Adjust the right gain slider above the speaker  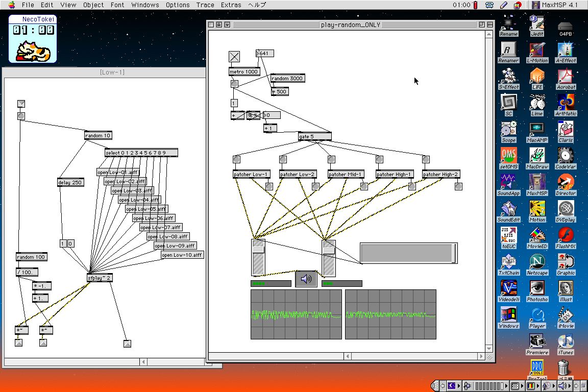pyautogui.click(x=329, y=257)
